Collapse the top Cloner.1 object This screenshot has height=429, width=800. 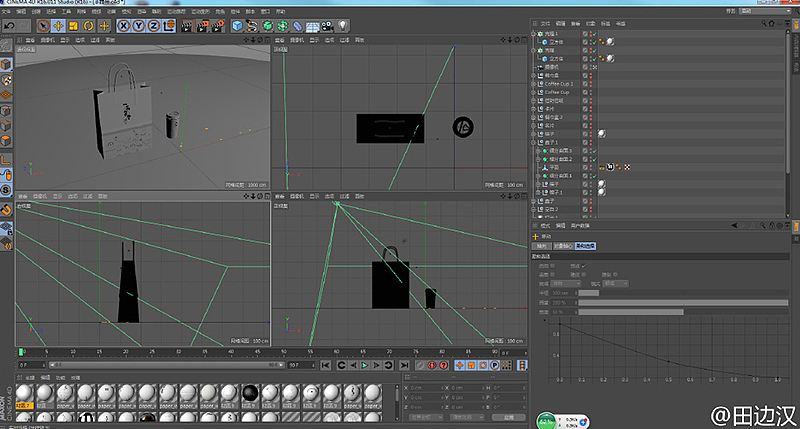(x=534, y=34)
